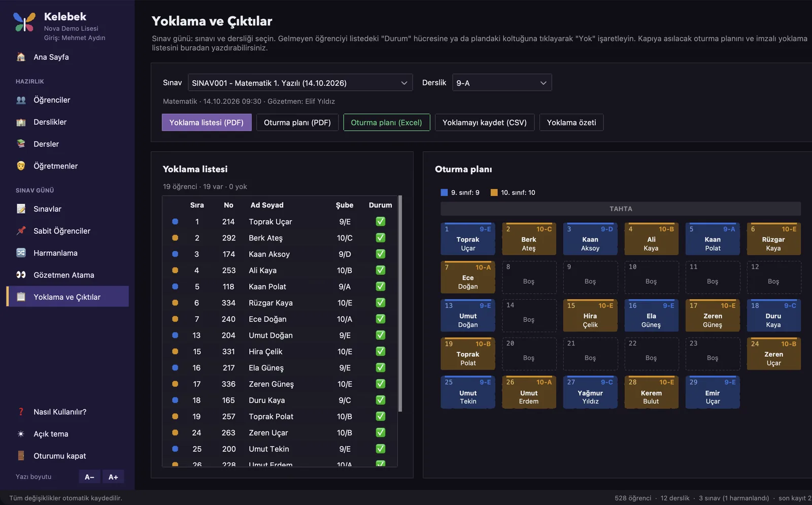Click the Açık tema sun icon

[x=21, y=434]
